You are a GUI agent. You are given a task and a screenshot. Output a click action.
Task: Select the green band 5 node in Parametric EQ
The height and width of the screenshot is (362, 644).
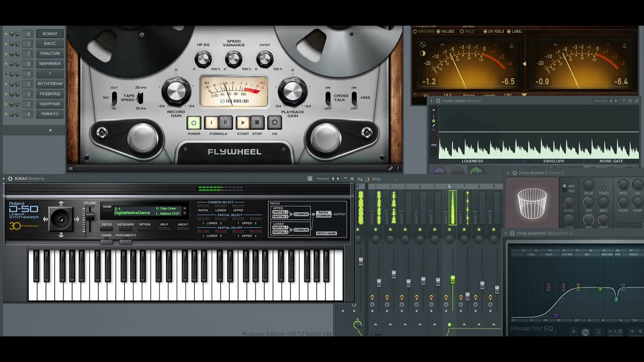600,289
